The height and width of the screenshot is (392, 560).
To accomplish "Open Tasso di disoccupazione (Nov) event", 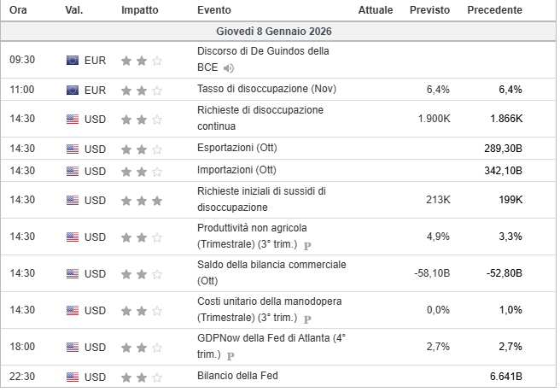I will (265, 89).
